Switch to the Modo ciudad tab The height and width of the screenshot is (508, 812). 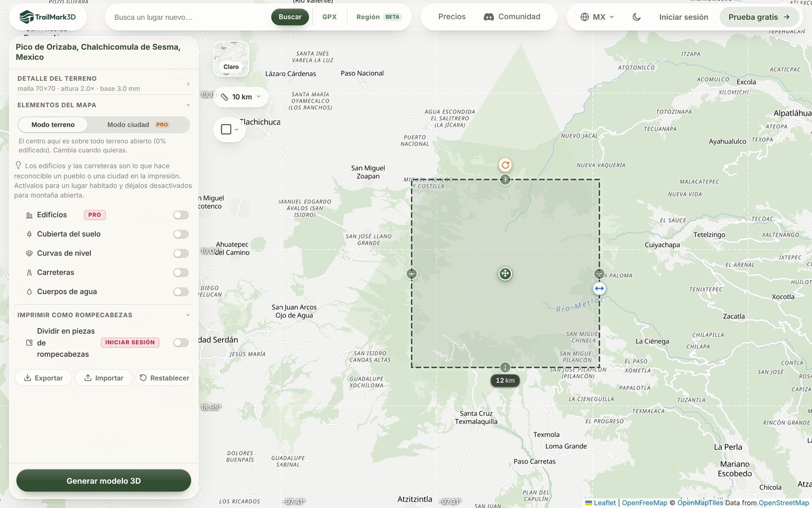click(x=138, y=125)
